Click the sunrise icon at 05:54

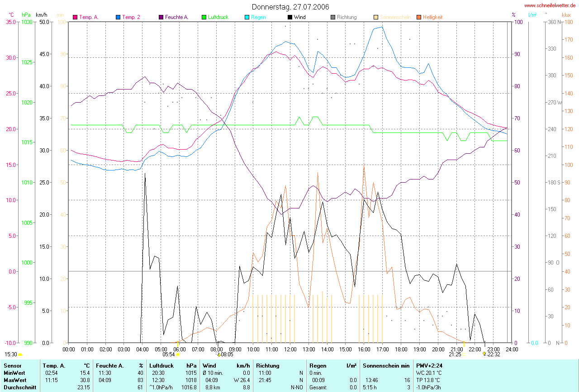pyautogui.click(x=178, y=355)
